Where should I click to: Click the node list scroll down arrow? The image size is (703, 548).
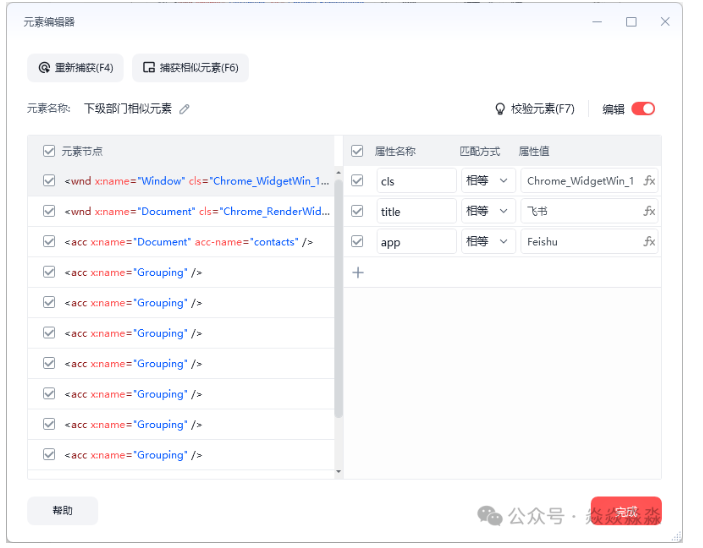338,471
